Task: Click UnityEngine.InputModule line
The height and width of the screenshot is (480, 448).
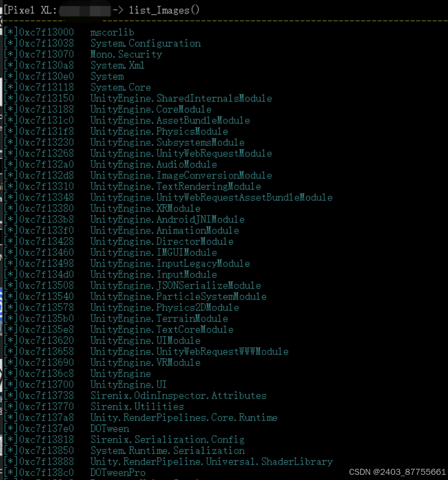Action: click(x=153, y=275)
